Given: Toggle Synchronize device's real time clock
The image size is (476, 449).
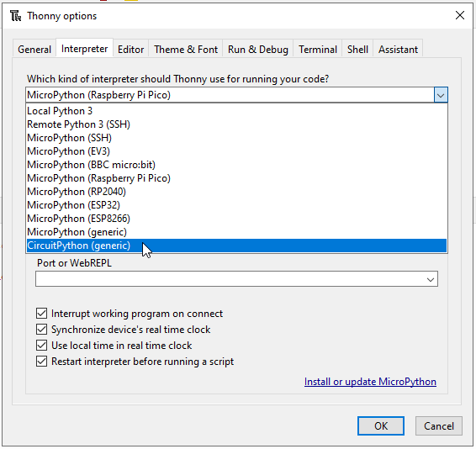Looking at the screenshot, I should pos(41,330).
